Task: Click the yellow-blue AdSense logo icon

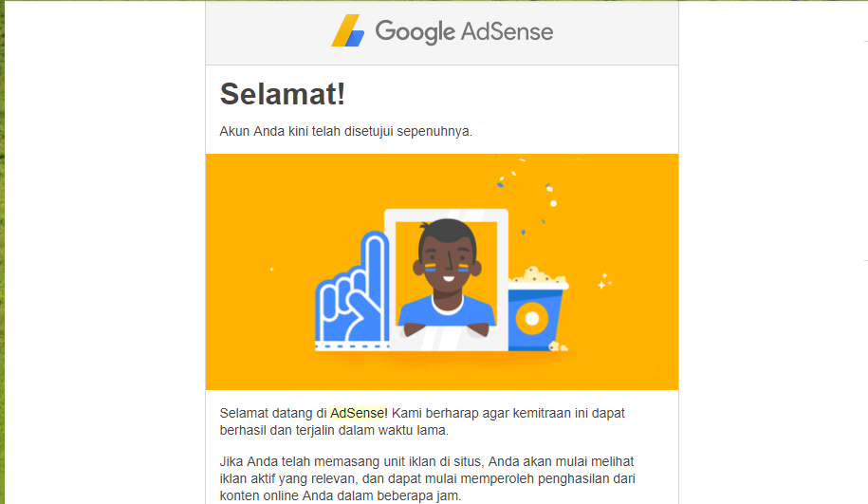Action: pos(348,30)
